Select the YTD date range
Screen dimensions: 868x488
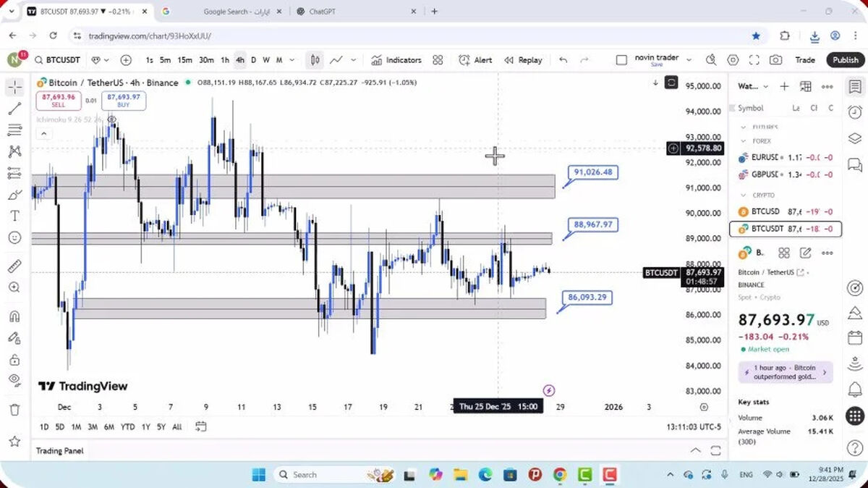[127, 427]
